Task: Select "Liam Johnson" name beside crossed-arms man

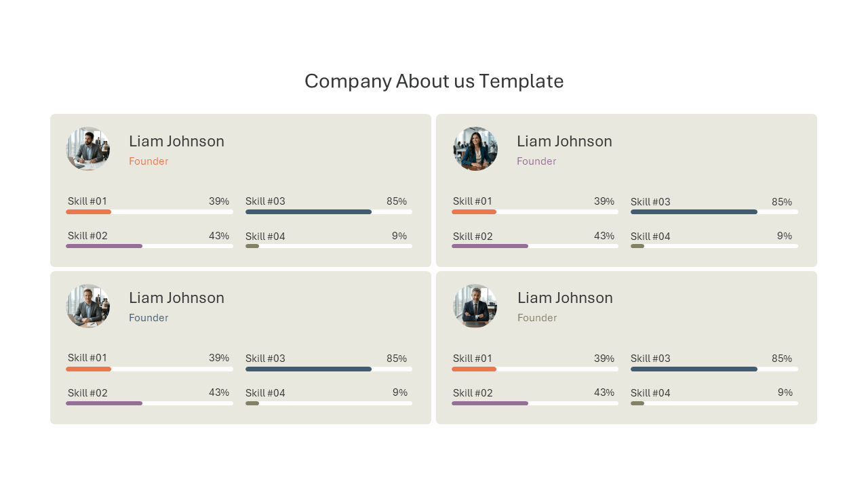Action: tap(565, 298)
